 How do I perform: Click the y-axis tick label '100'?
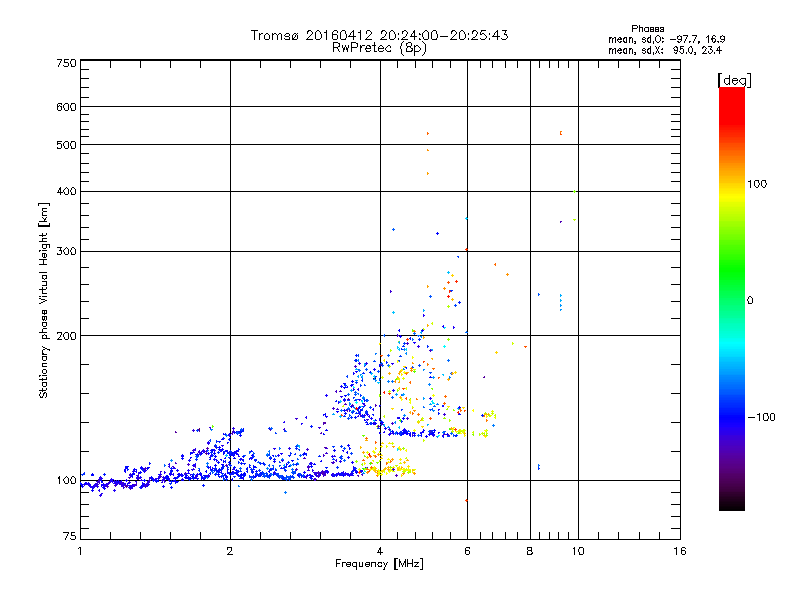pyautogui.click(x=66, y=481)
